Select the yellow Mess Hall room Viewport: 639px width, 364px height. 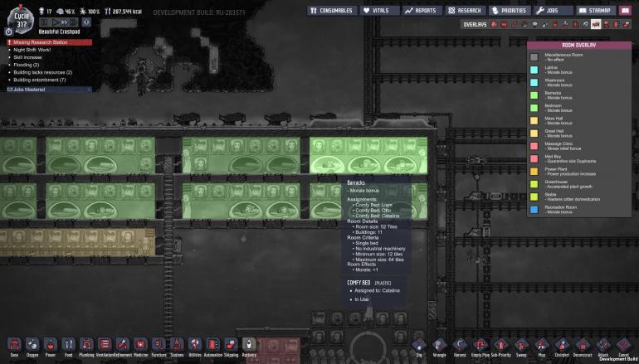pos(77,242)
